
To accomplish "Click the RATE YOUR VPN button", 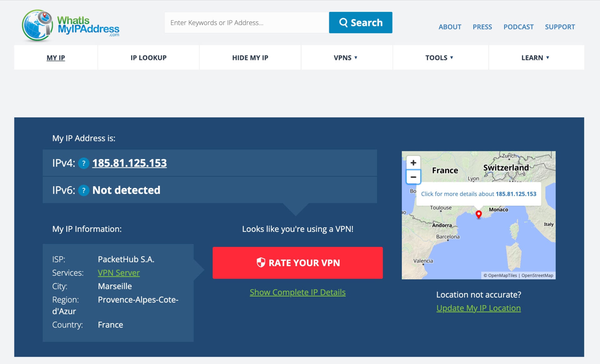I will (x=297, y=263).
